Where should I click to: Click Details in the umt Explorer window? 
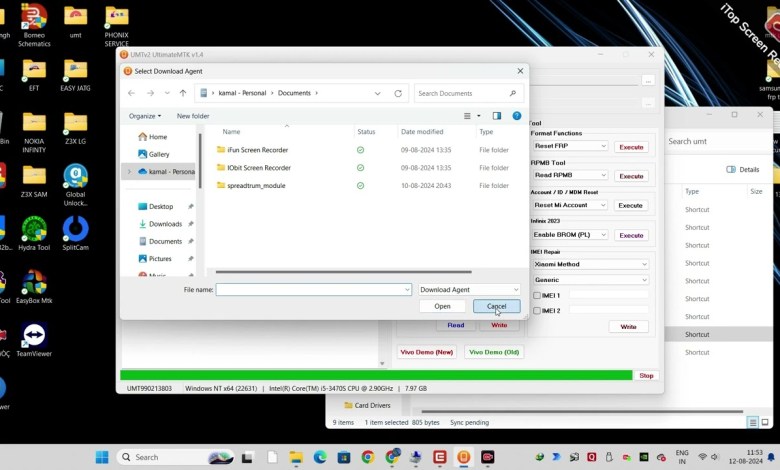pyautogui.click(x=743, y=170)
